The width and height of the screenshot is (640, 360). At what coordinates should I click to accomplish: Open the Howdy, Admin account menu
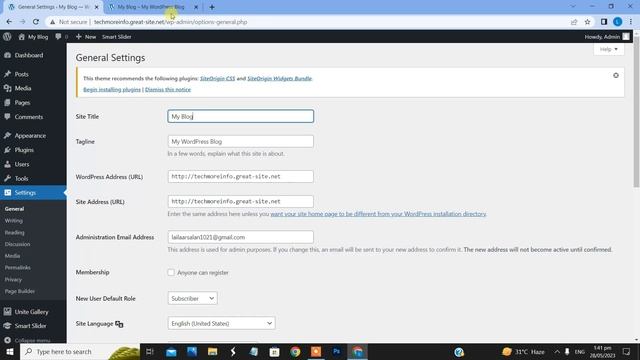coord(607,37)
